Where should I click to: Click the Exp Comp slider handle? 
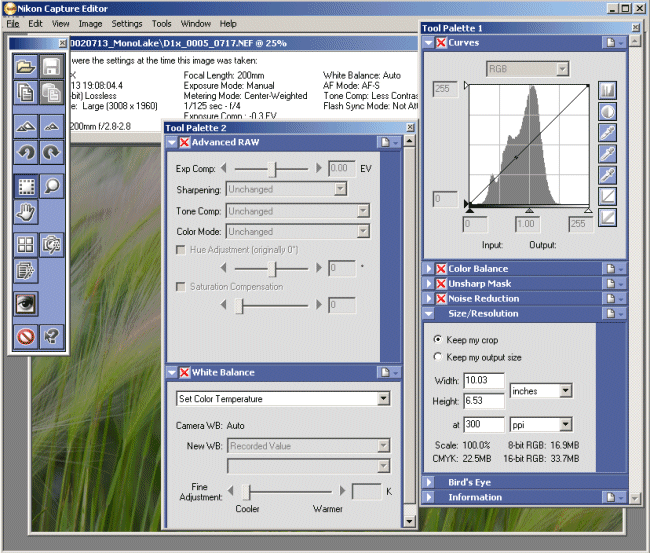(x=272, y=169)
